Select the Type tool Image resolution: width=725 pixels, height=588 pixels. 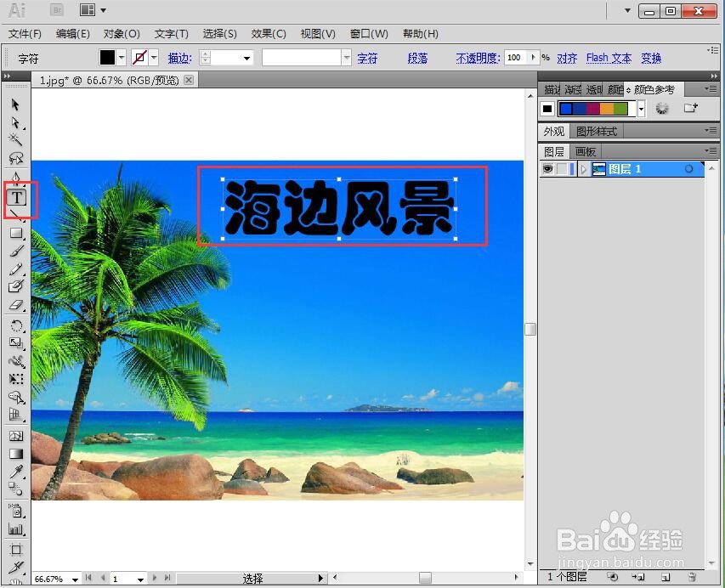16,198
